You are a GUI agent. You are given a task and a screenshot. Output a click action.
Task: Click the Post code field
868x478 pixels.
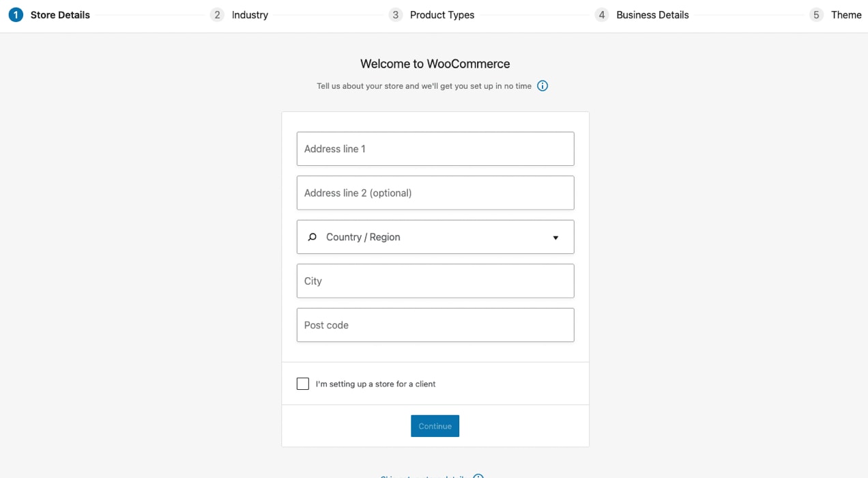(x=435, y=325)
